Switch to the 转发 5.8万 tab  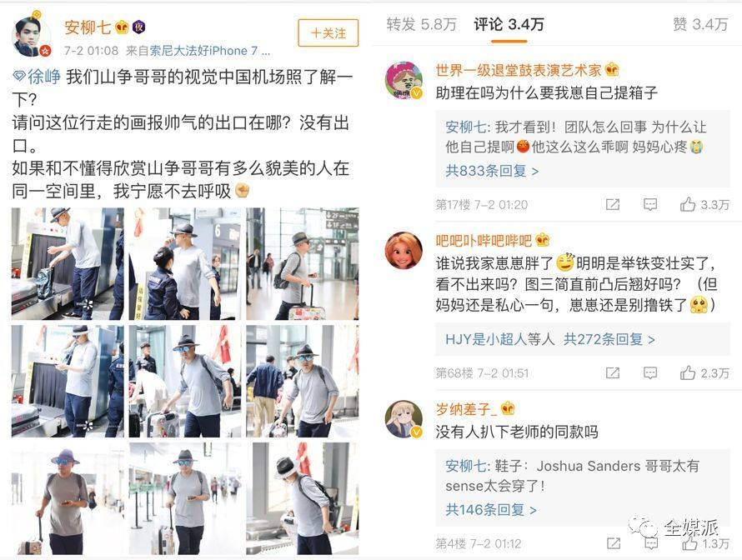[421, 24]
